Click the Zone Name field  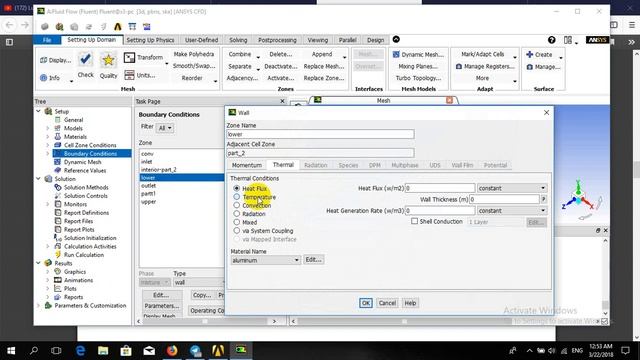pos(320,134)
